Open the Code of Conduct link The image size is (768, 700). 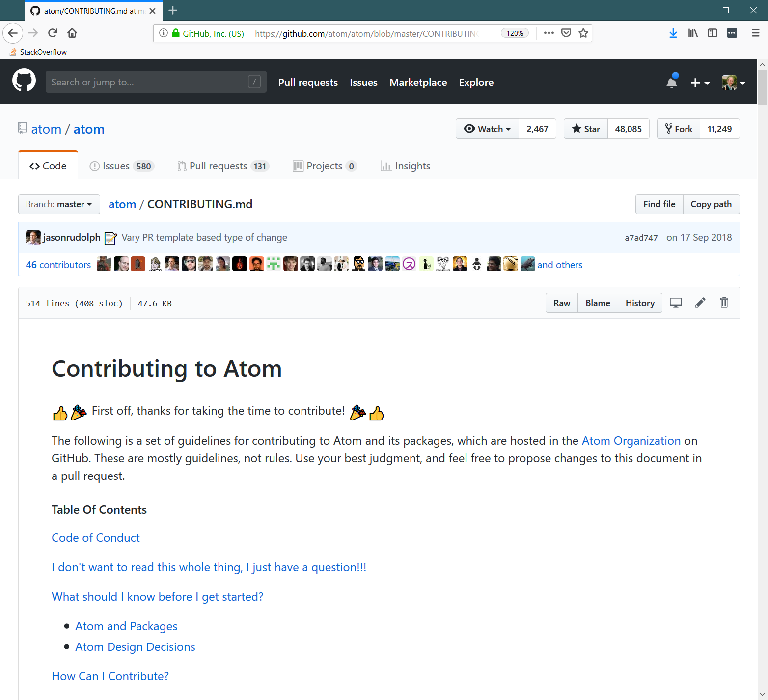click(x=96, y=538)
